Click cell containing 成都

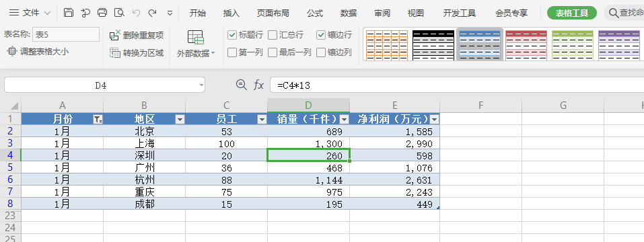click(144, 204)
